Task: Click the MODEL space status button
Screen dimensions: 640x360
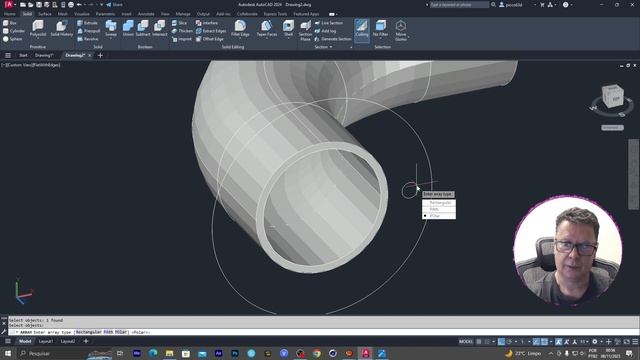Action: pos(466,342)
